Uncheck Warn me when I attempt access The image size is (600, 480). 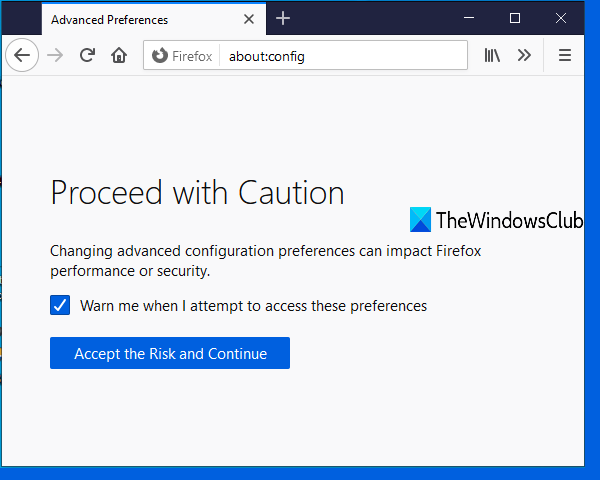pyautogui.click(x=60, y=305)
